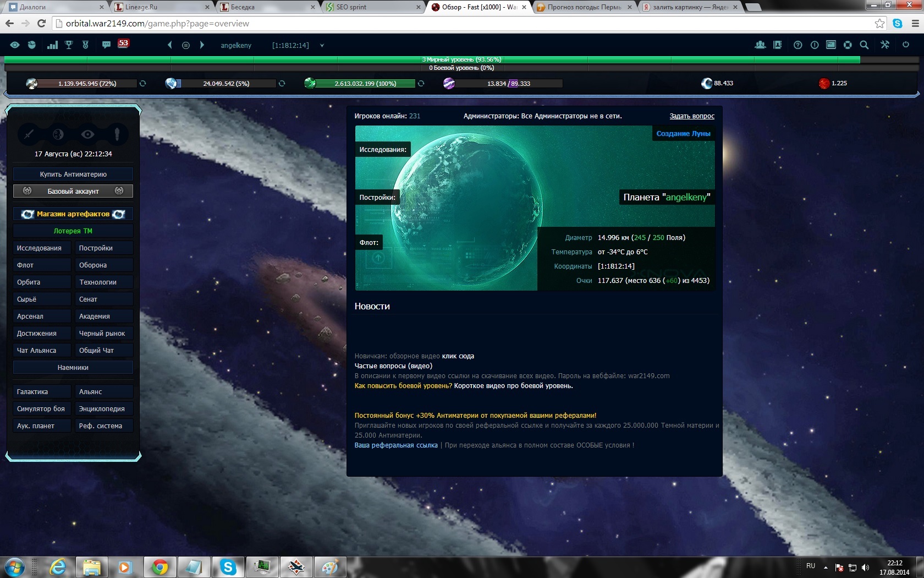Click the lifebuoy support icon
This screenshot has width=924, height=578.
click(848, 45)
